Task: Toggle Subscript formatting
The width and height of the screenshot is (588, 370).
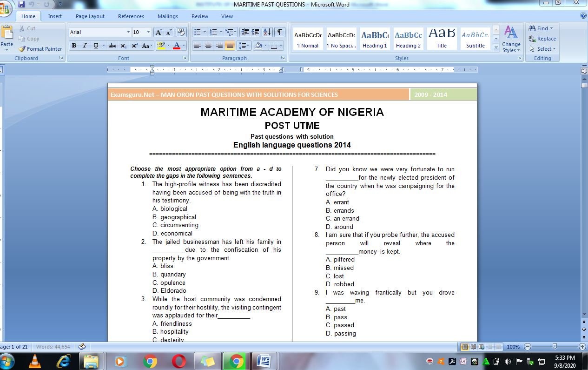Action: (x=123, y=46)
